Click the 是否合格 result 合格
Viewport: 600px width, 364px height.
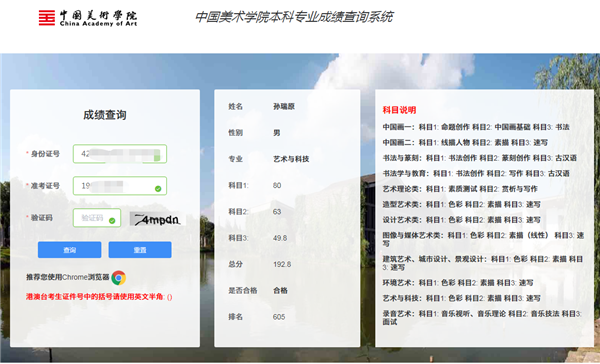point(280,291)
